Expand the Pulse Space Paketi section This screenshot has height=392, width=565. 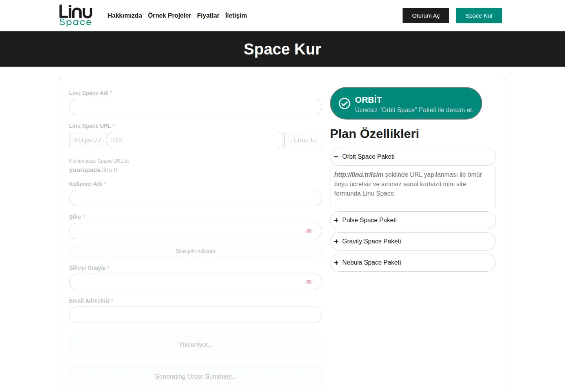413,220
